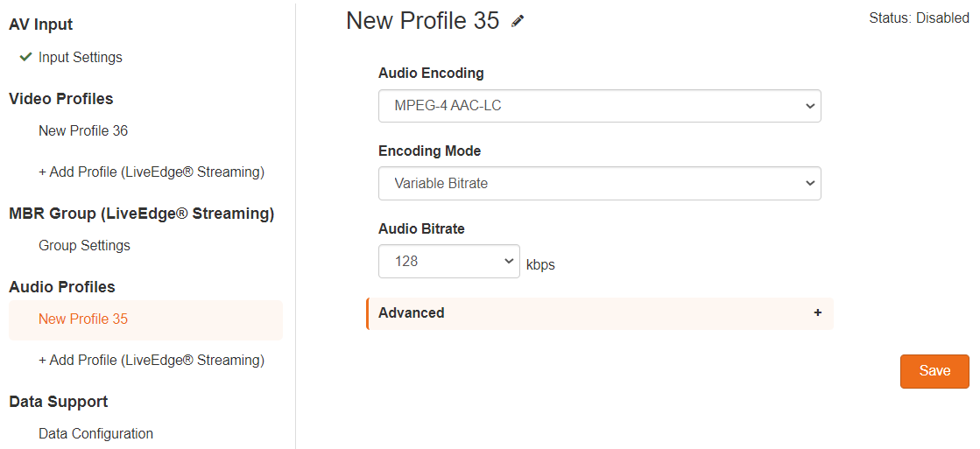
Task: Open the Audio Encoding dropdown
Action: 599,106
